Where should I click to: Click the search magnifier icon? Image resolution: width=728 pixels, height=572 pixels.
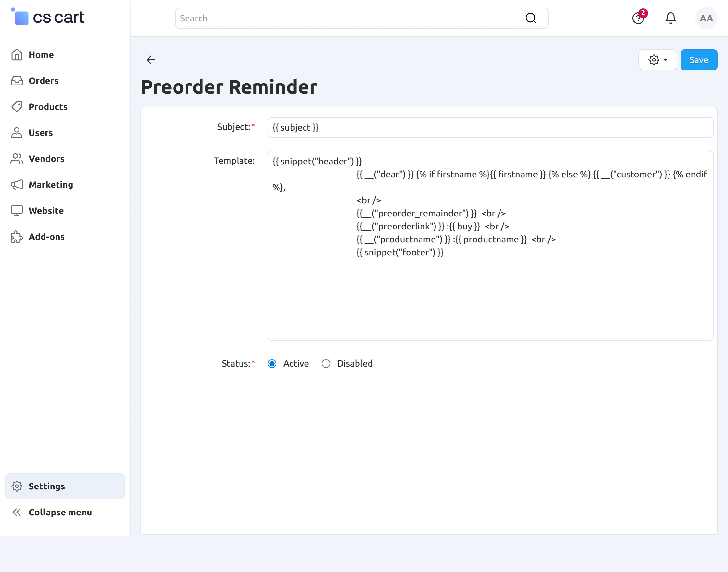coord(531,18)
